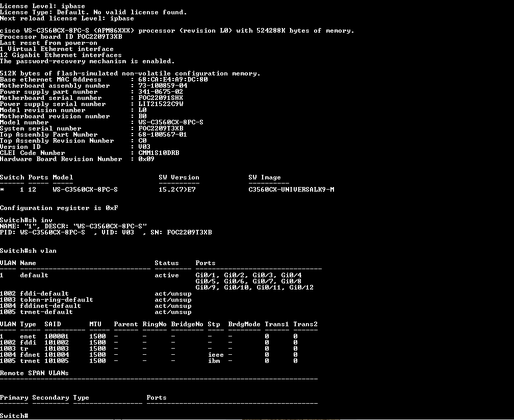Viewport: 514px width, 420px height.
Task: Click SAID value 101002
Action: click(x=57, y=343)
